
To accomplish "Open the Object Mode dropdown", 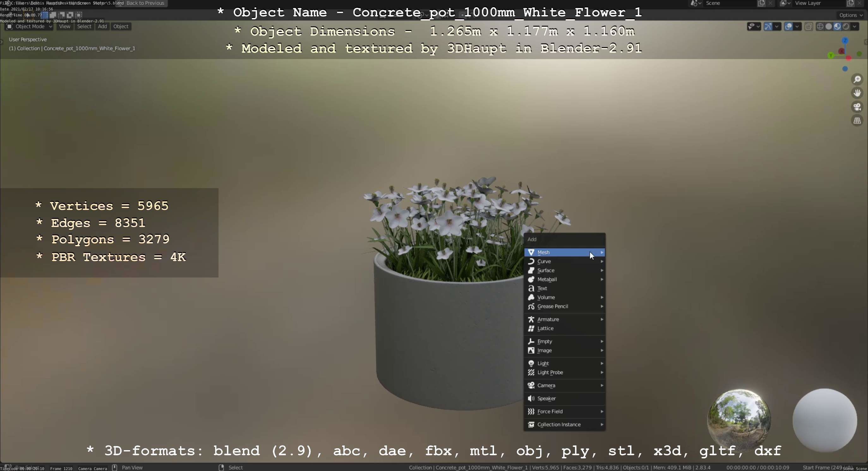I will tap(30, 27).
